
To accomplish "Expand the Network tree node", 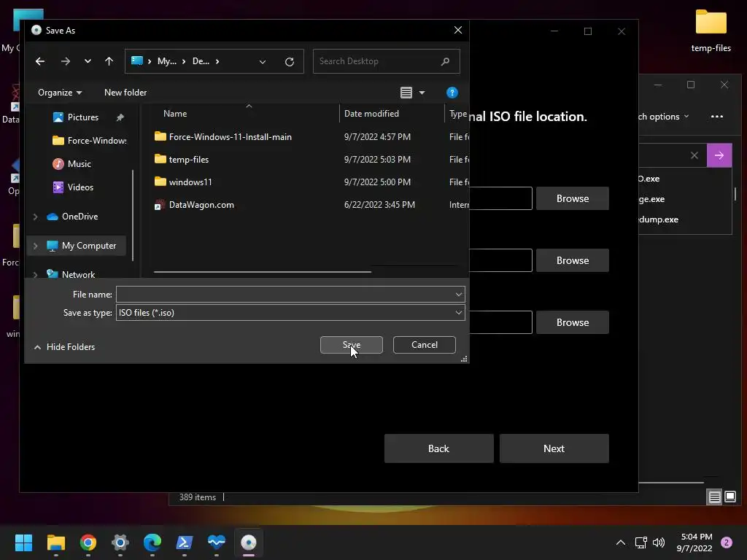I will tap(35, 275).
